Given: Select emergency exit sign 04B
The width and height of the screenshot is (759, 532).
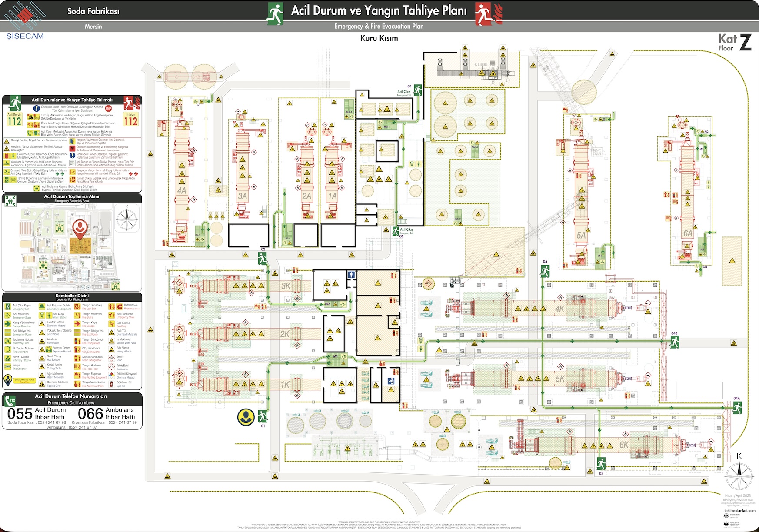Looking at the screenshot, I should click(x=674, y=342).
